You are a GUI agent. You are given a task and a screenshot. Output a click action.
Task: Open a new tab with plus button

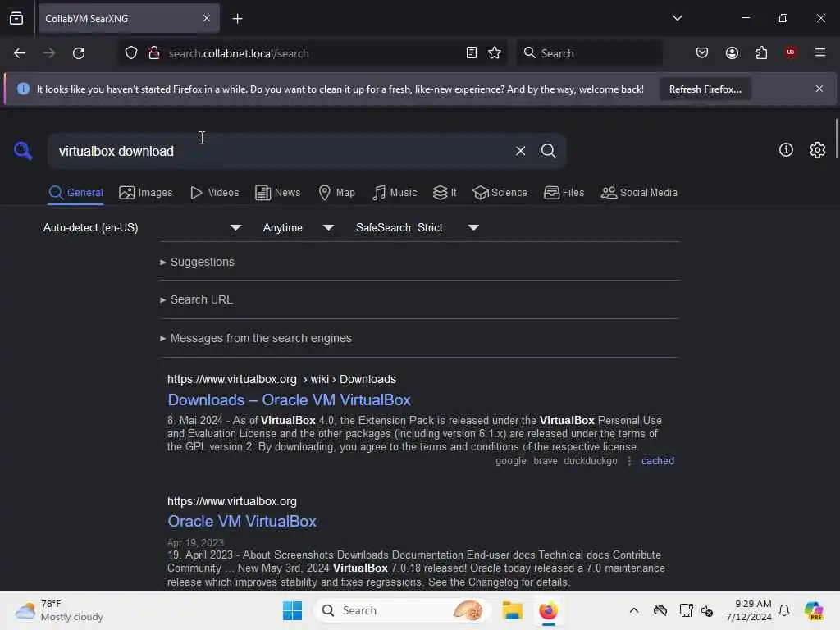click(237, 19)
